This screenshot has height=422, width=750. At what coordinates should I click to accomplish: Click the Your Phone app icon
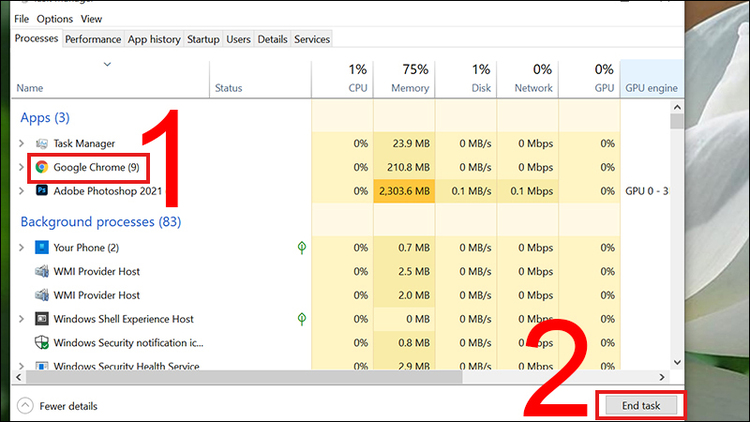(x=41, y=247)
